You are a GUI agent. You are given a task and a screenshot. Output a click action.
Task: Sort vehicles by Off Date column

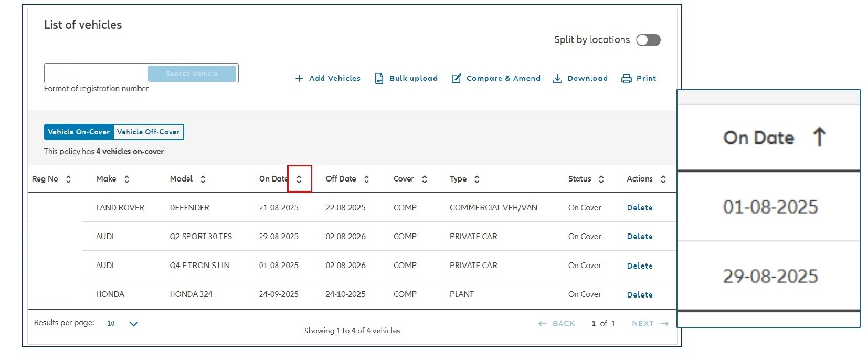[x=366, y=179]
